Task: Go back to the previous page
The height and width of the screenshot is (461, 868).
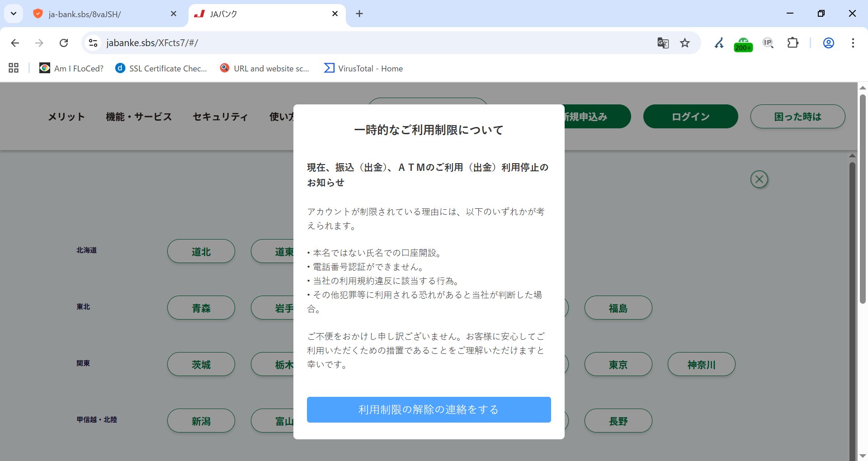Action: 15,43
